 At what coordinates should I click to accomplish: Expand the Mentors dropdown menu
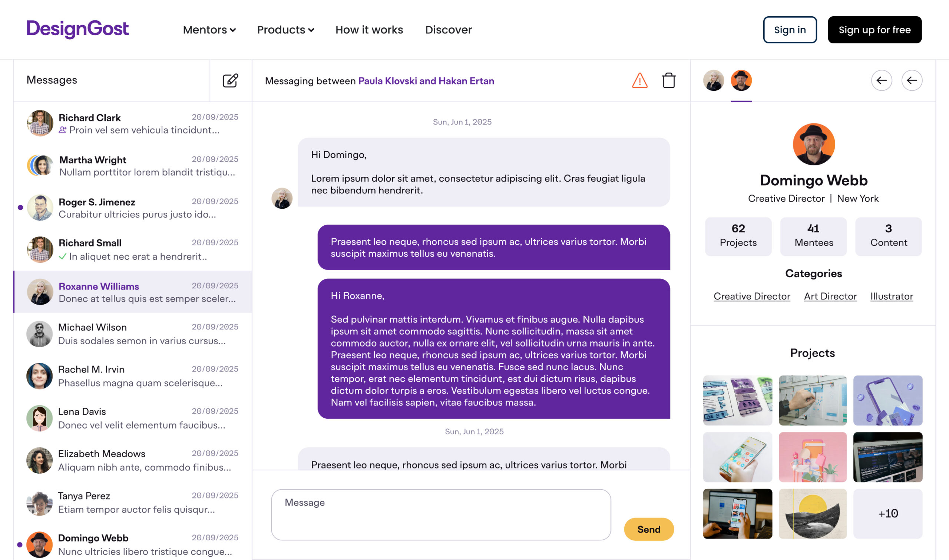tap(209, 30)
